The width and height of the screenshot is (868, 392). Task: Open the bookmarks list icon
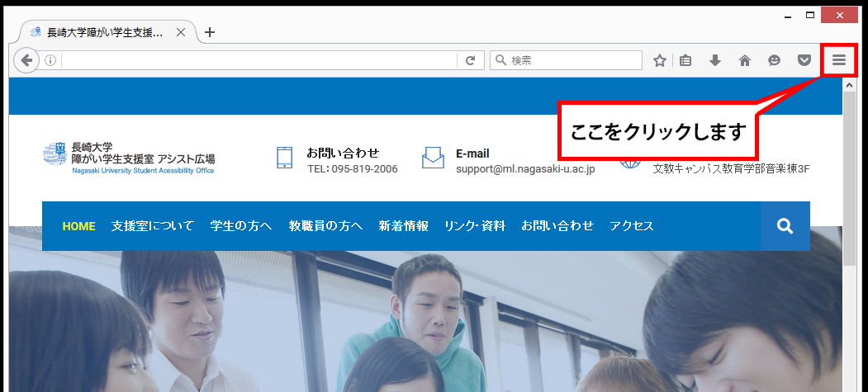(685, 60)
